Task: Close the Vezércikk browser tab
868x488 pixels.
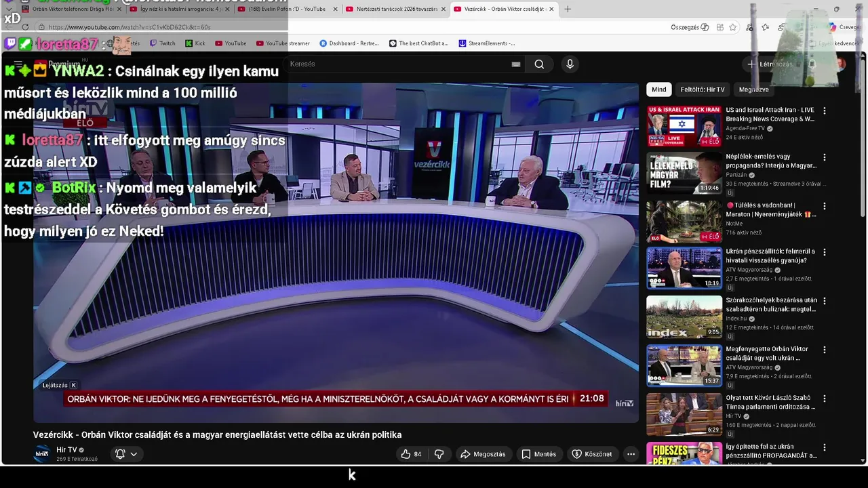Action: click(x=551, y=9)
